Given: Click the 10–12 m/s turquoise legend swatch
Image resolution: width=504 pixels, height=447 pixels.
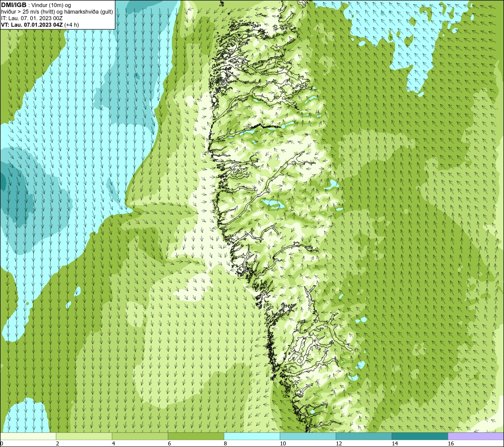Looking at the screenshot, I should pyautogui.click(x=308, y=436).
